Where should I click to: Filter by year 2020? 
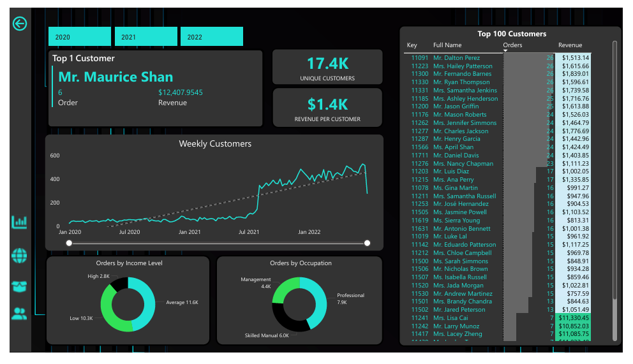coord(79,37)
